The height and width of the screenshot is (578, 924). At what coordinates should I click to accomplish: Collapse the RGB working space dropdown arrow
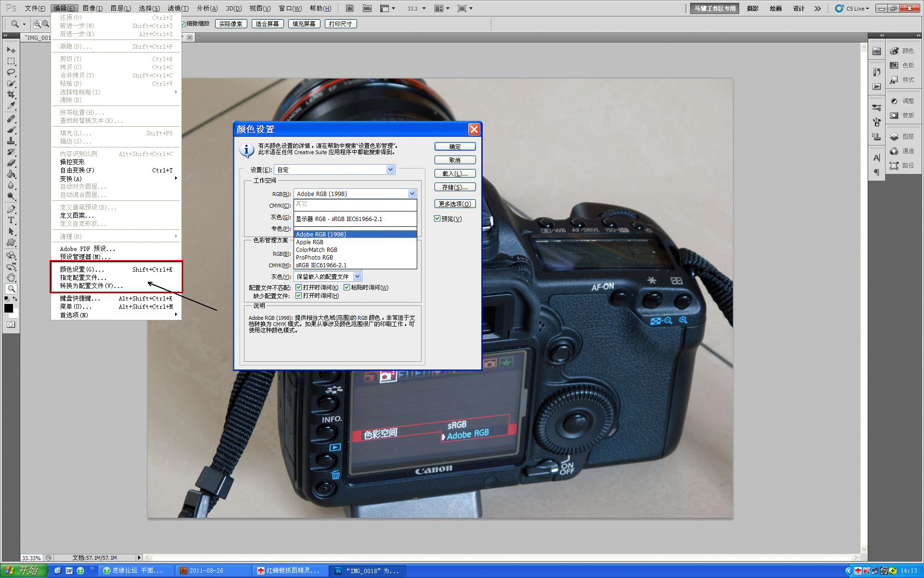412,194
